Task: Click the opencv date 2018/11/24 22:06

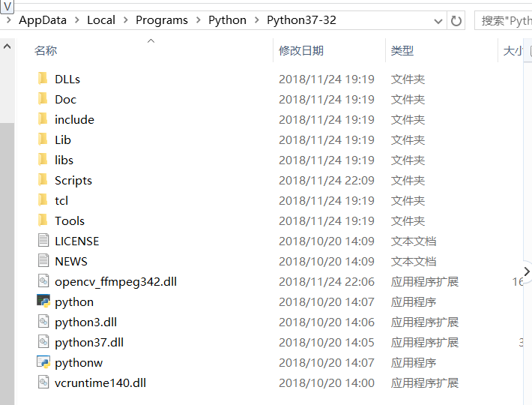Action: click(327, 281)
